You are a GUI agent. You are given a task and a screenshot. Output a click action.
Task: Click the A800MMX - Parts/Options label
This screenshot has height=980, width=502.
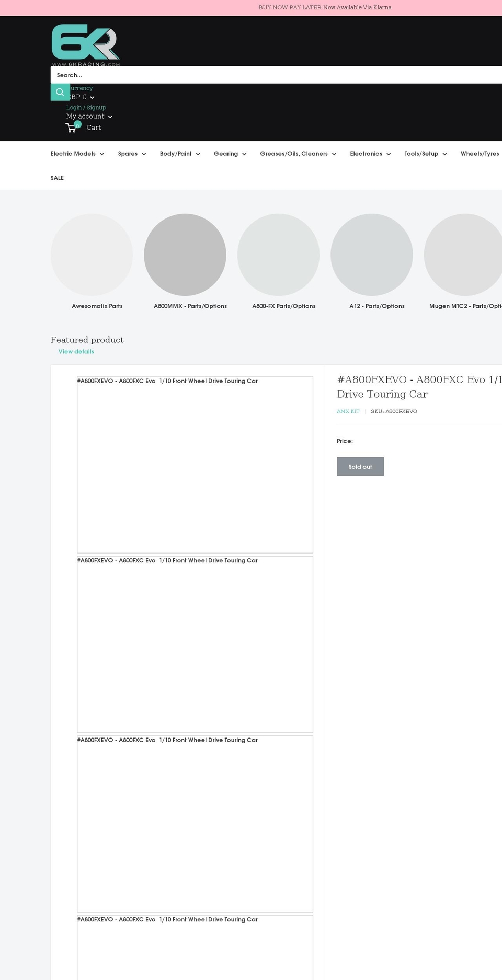click(x=190, y=306)
